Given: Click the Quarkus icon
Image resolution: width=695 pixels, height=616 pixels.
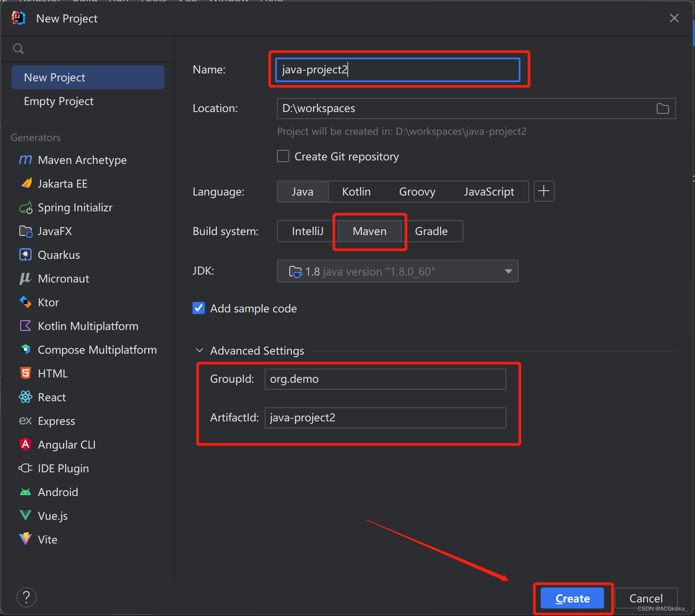Looking at the screenshot, I should coord(25,255).
